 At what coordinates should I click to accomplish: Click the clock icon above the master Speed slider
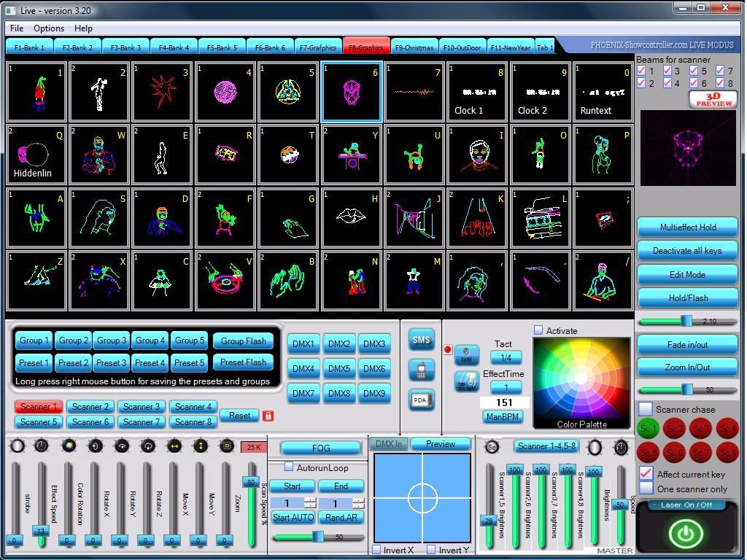pos(621,447)
